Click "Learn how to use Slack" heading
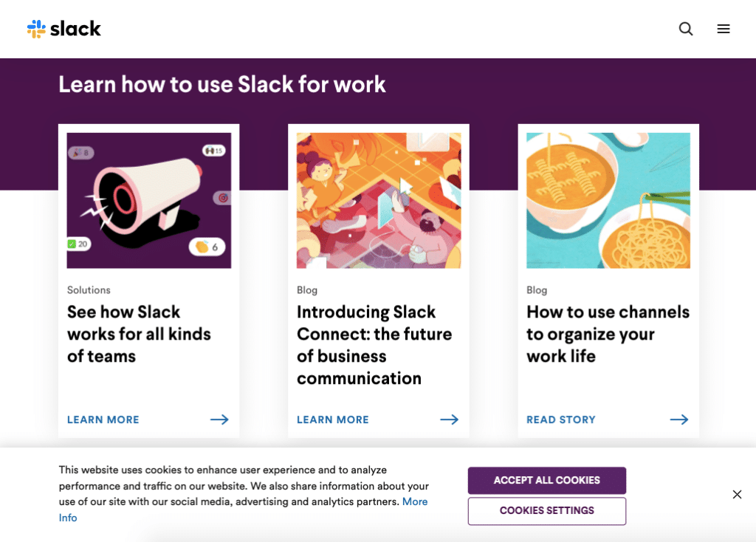The height and width of the screenshot is (542, 756). pyautogui.click(x=221, y=84)
